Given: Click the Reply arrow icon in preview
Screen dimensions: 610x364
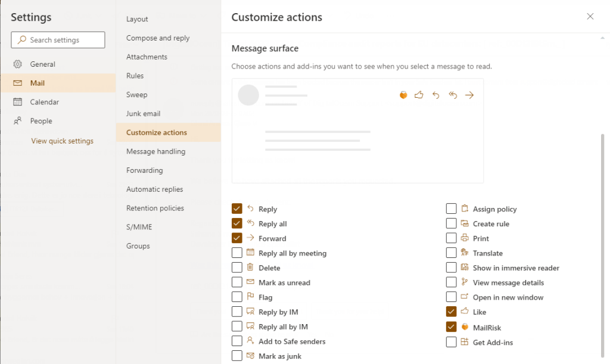Looking at the screenshot, I should 435,95.
